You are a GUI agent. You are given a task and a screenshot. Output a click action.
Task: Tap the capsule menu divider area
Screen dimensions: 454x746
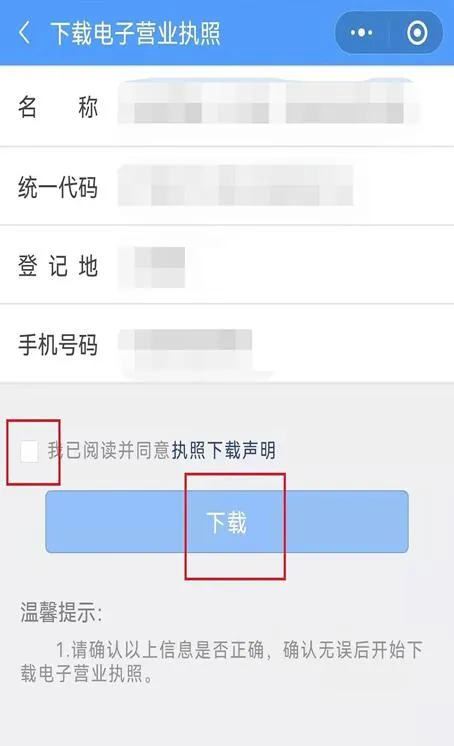click(390, 33)
